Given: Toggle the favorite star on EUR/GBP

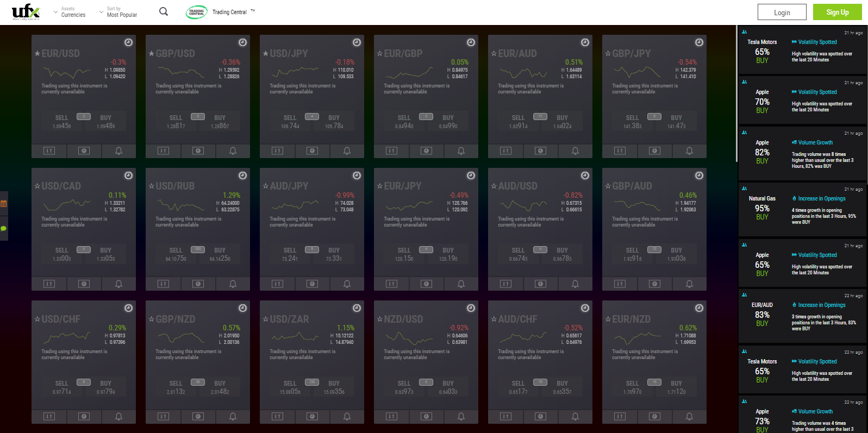Looking at the screenshot, I should point(379,53).
